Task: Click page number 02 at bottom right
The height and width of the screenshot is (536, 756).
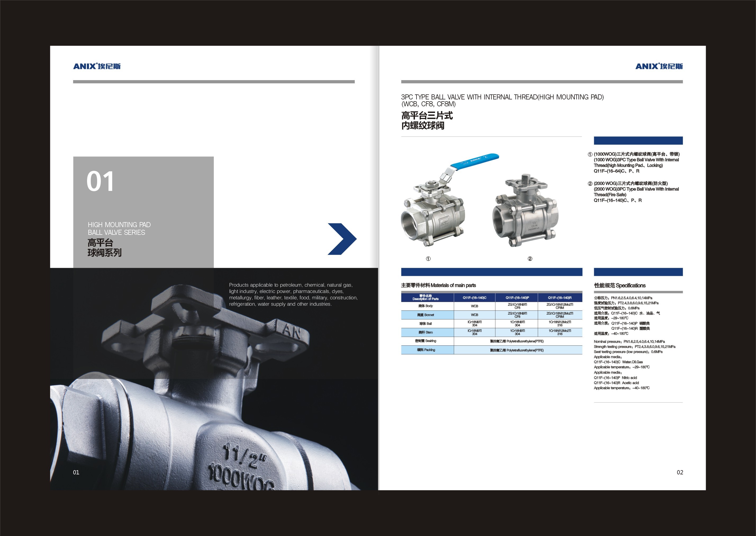Action: coord(680,472)
